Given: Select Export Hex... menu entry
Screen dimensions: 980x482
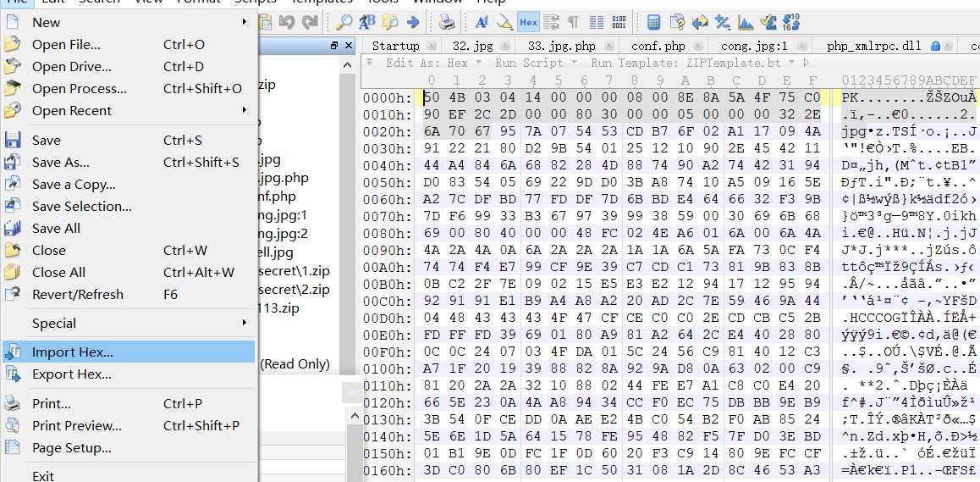Looking at the screenshot, I should tap(129, 374).
